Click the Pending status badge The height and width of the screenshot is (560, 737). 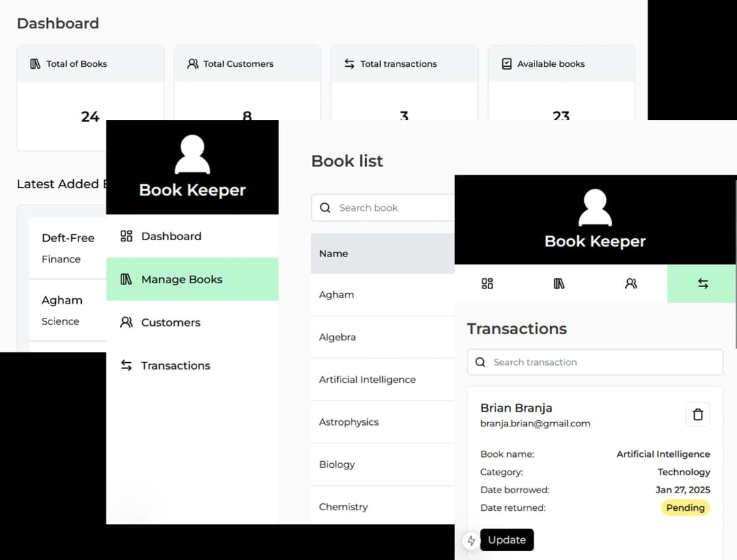coord(685,507)
